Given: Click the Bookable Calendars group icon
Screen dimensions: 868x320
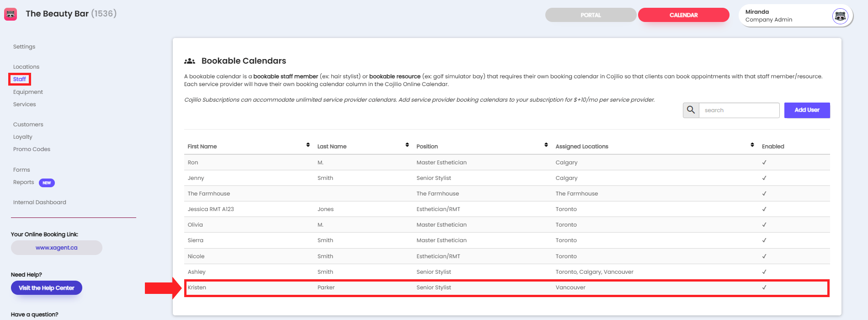Looking at the screenshot, I should (x=190, y=61).
